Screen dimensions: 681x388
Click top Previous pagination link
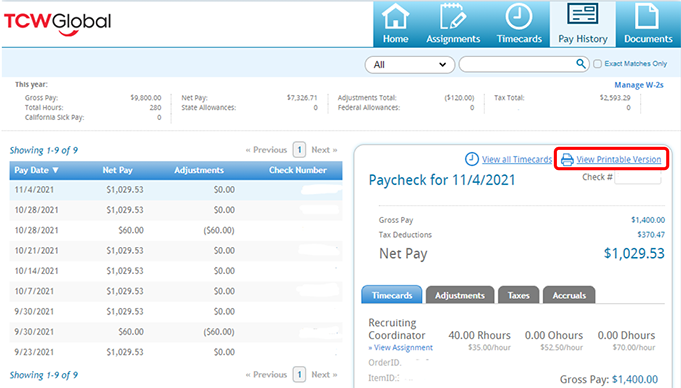point(266,150)
